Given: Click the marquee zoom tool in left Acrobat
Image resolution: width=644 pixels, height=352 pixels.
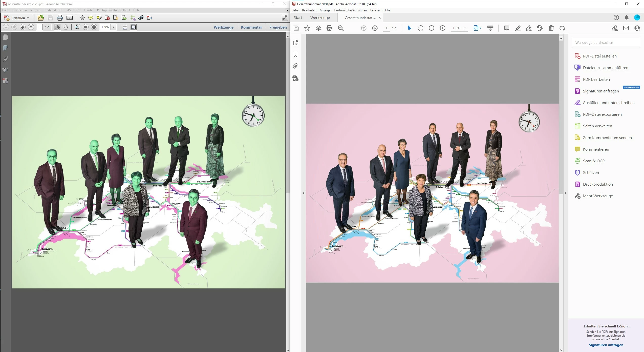Looking at the screenshot, I should pyautogui.click(x=77, y=27).
